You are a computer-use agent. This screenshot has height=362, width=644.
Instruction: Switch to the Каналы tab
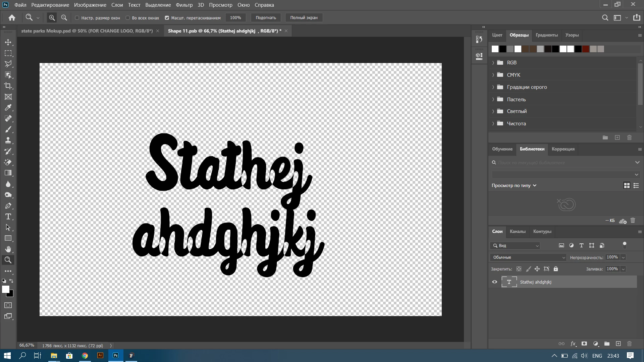(x=518, y=231)
